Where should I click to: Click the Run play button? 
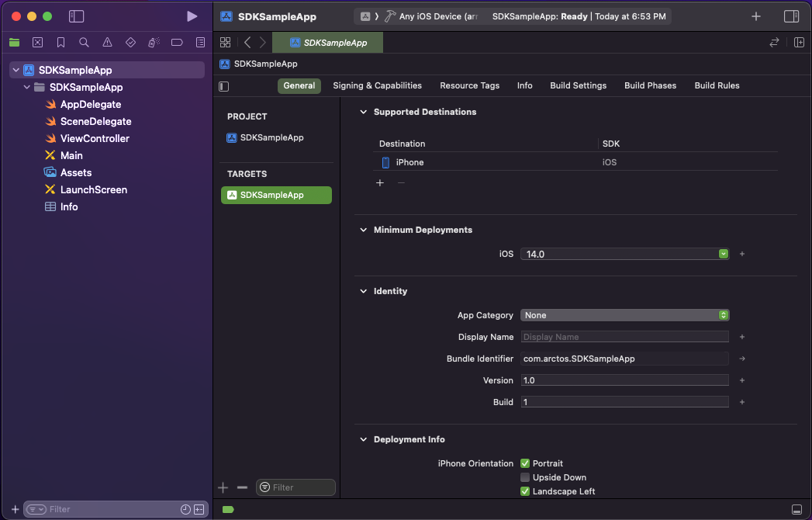[192, 16]
